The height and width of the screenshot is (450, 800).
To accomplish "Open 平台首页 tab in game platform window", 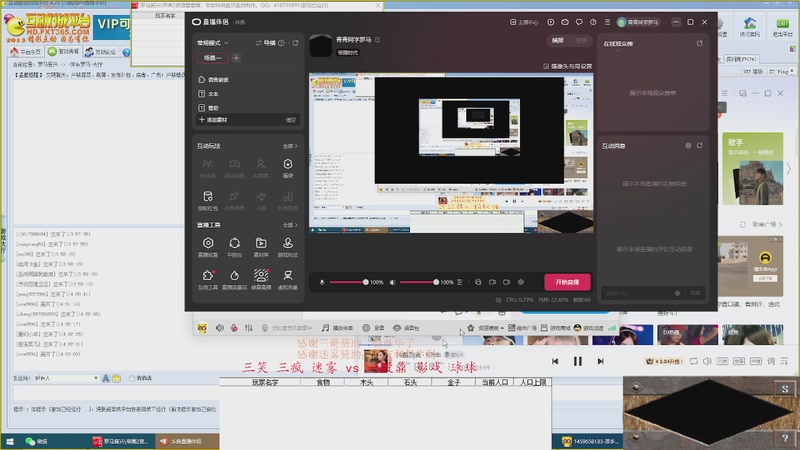I will click(x=26, y=52).
